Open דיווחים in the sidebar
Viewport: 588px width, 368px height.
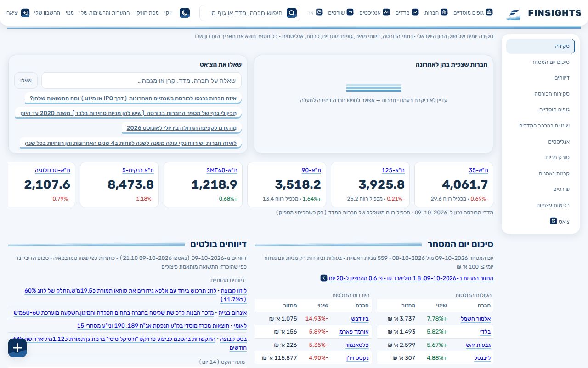click(x=541, y=78)
